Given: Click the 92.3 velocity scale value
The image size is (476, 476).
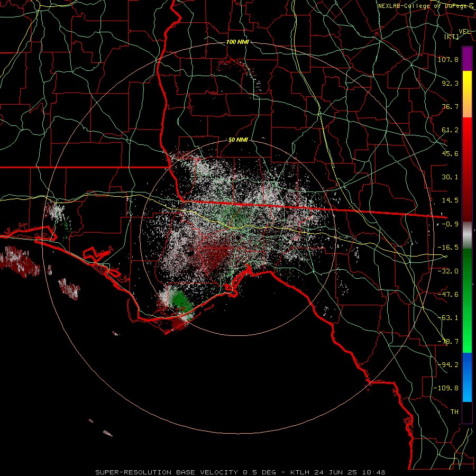Looking at the screenshot, I should pos(450,83).
